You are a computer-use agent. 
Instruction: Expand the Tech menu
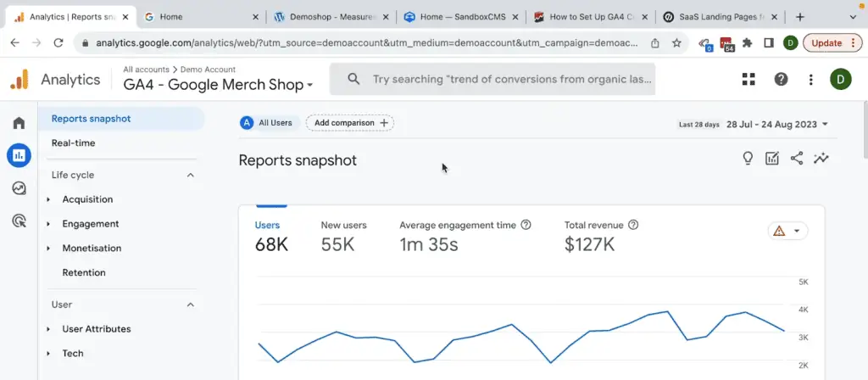tap(48, 354)
